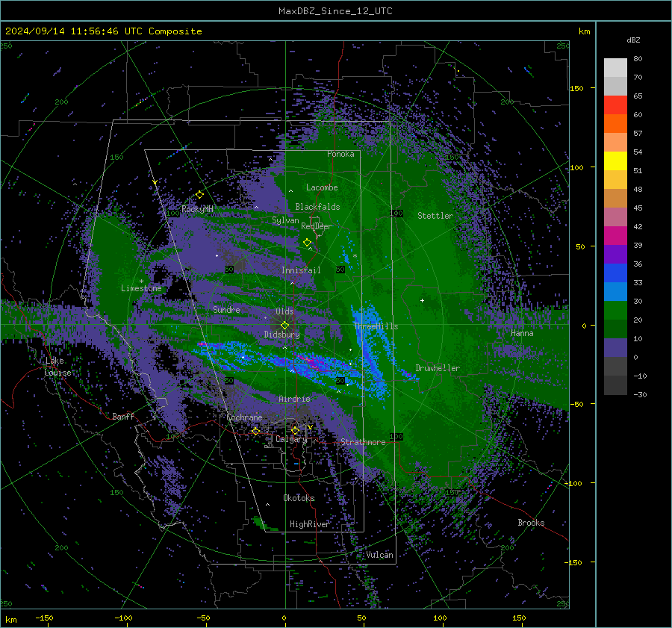Click the Strathmore city label

[363, 442]
